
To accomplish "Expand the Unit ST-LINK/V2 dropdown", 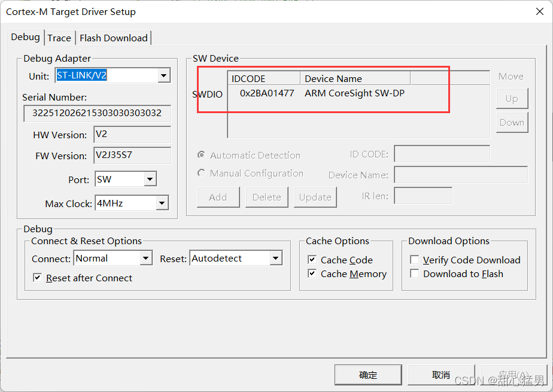I will point(163,75).
